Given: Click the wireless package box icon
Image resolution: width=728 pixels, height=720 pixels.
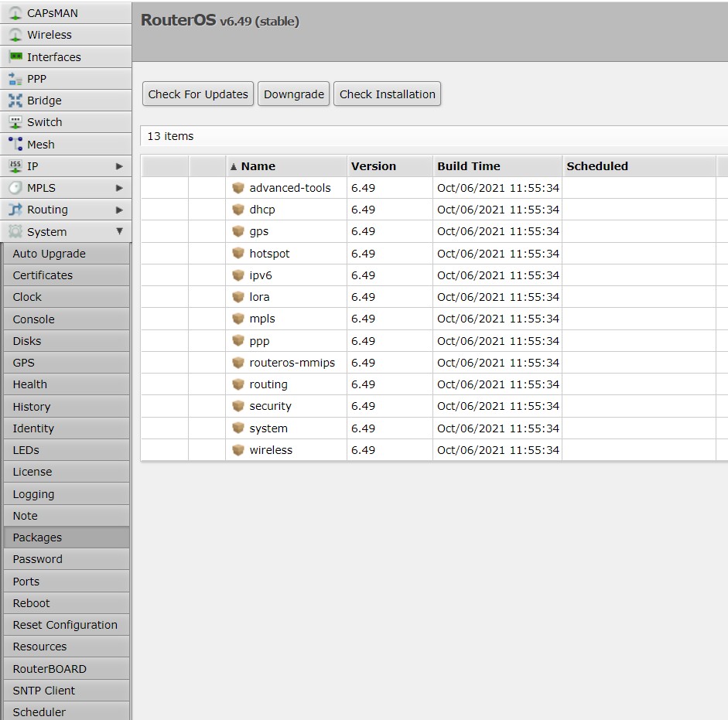Looking at the screenshot, I should tap(238, 449).
